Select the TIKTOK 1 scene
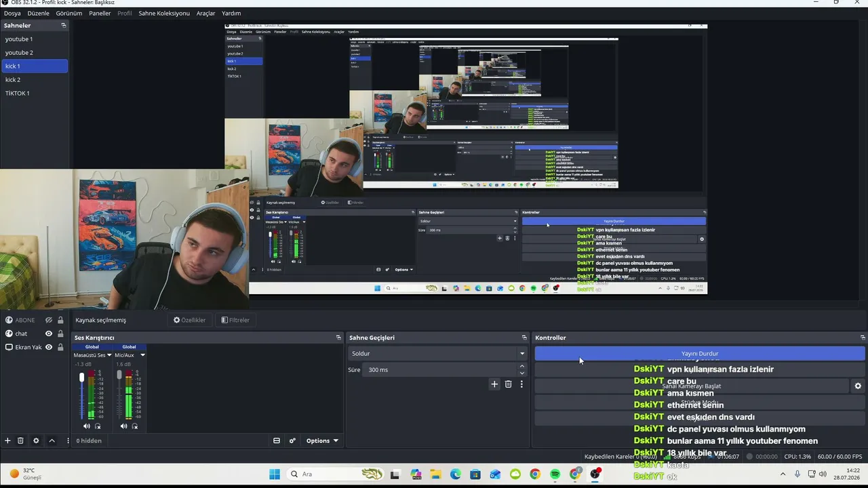Image resolution: width=868 pixels, height=488 pixels. pos(34,93)
